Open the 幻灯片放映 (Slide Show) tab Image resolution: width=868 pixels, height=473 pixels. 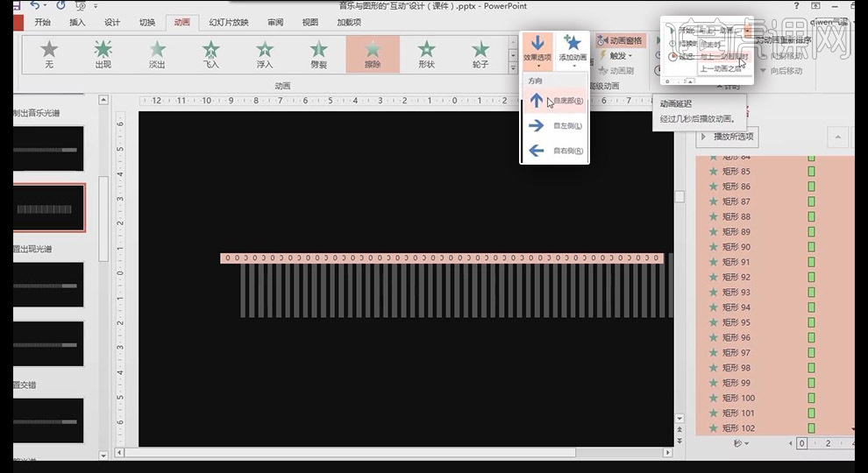click(x=228, y=22)
